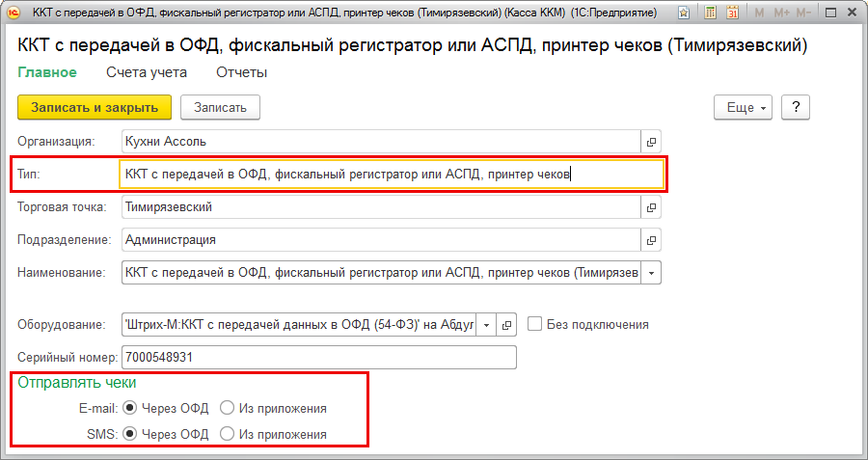Switch to the Главное tab
Image resolution: width=868 pixels, height=460 pixels.
[x=47, y=72]
